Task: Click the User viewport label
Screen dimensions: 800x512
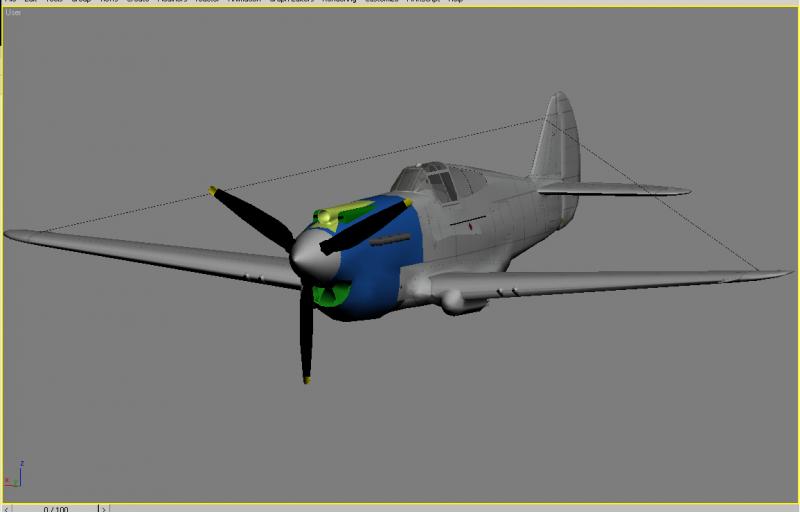Action: tap(13, 13)
